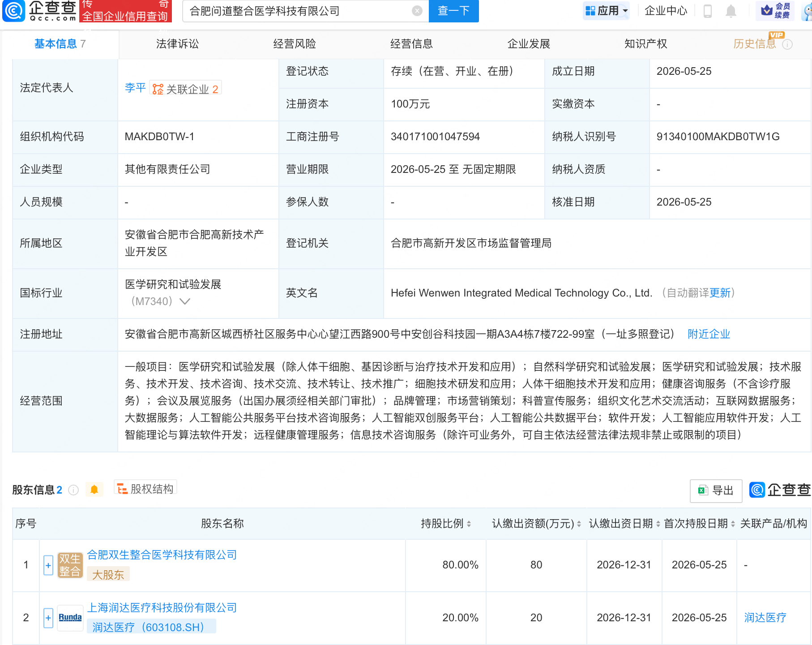Open related product 润达医疗 link

(x=765, y=618)
